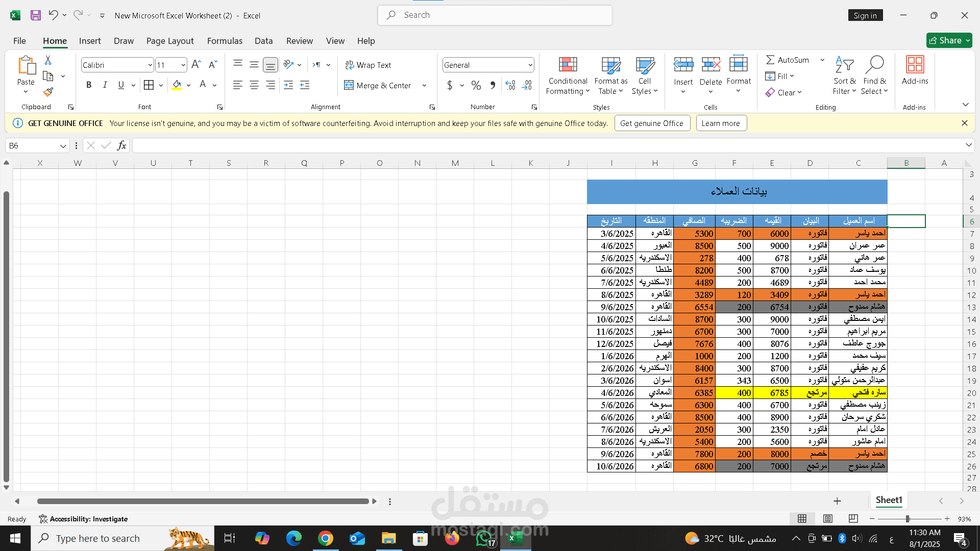
Task: Click the Insert Function fx icon
Action: point(121,145)
